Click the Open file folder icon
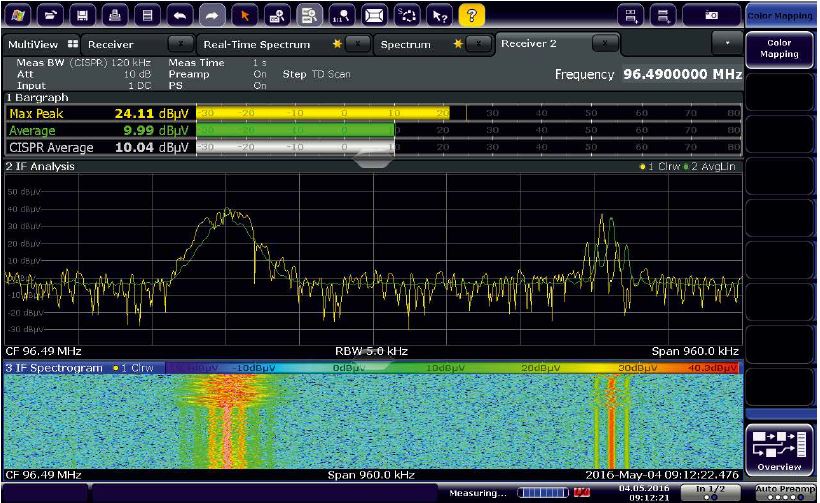The width and height of the screenshot is (820, 503). [51, 15]
